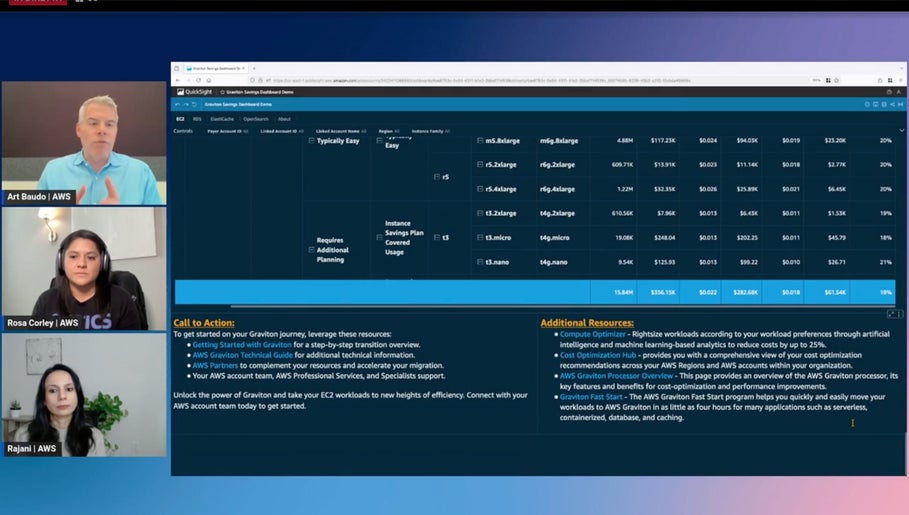Open the Instance Family filter dropdown

click(x=431, y=131)
